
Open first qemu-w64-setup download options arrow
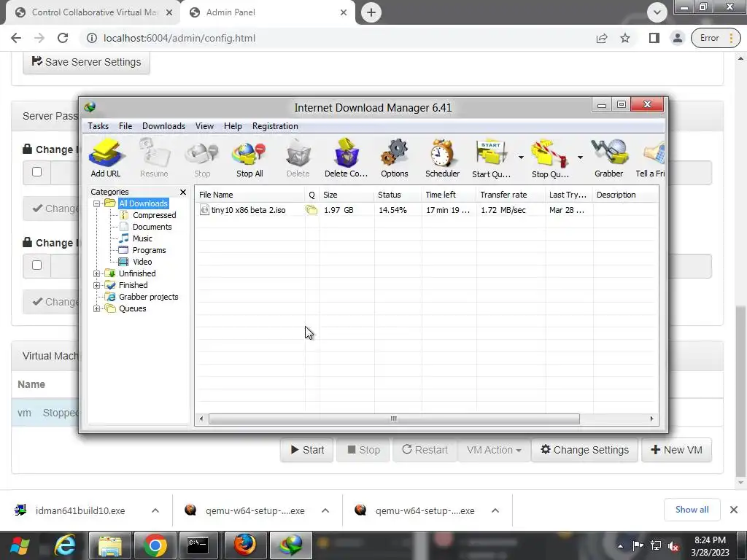coord(325,510)
